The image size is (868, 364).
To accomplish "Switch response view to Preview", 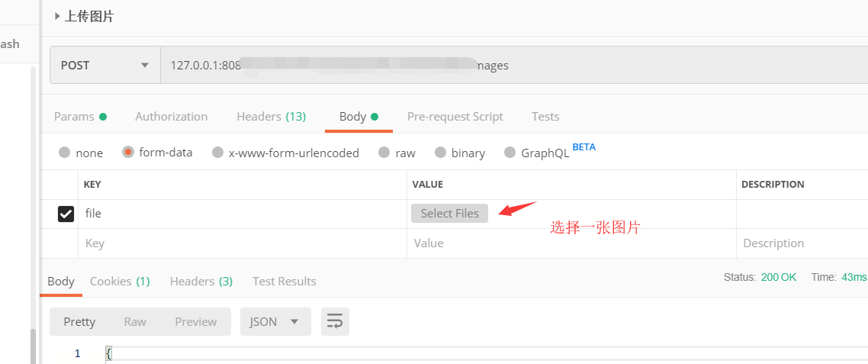I will (x=196, y=322).
